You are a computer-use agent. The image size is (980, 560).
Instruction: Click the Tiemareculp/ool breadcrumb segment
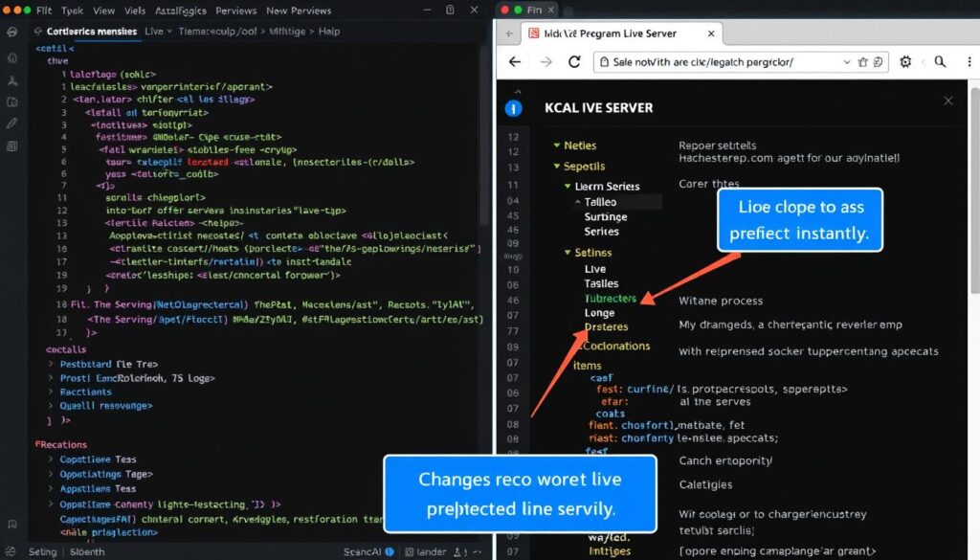[217, 32]
